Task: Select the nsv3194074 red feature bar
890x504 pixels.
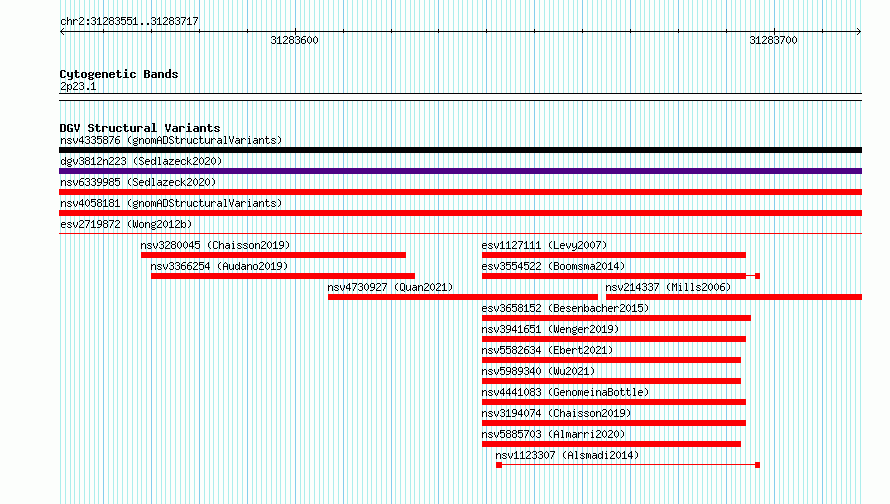Action: click(x=614, y=423)
